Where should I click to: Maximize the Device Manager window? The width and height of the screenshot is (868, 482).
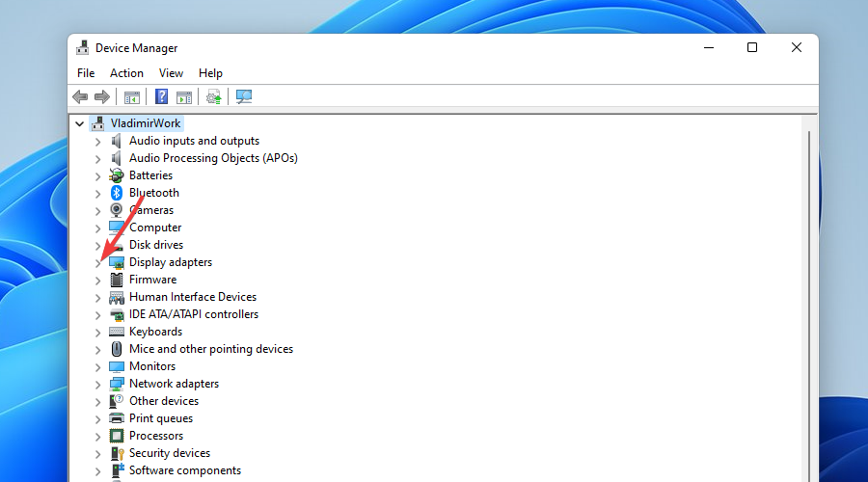(x=751, y=47)
